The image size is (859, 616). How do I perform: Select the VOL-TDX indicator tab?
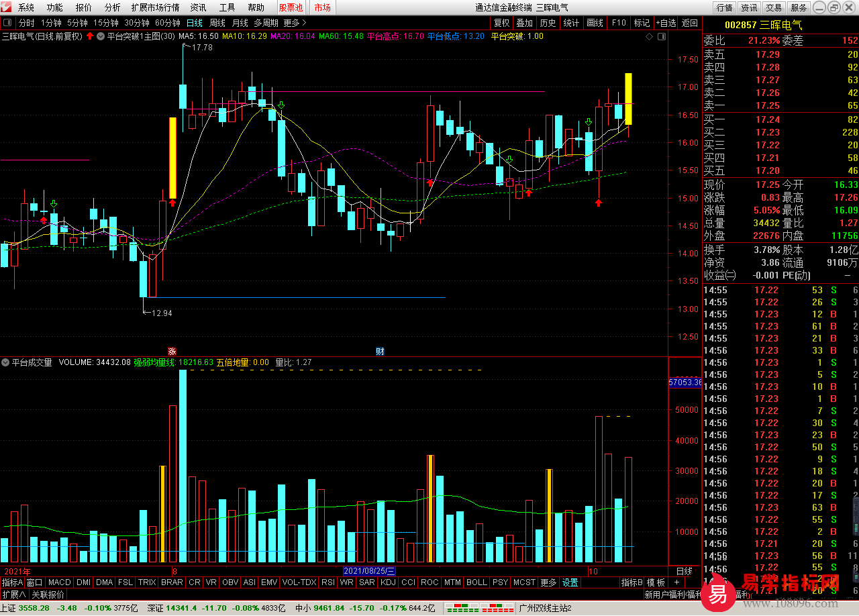299,582
